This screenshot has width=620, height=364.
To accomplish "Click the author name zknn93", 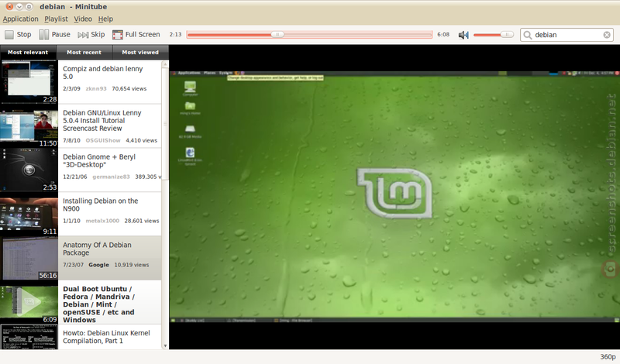I will click(96, 88).
